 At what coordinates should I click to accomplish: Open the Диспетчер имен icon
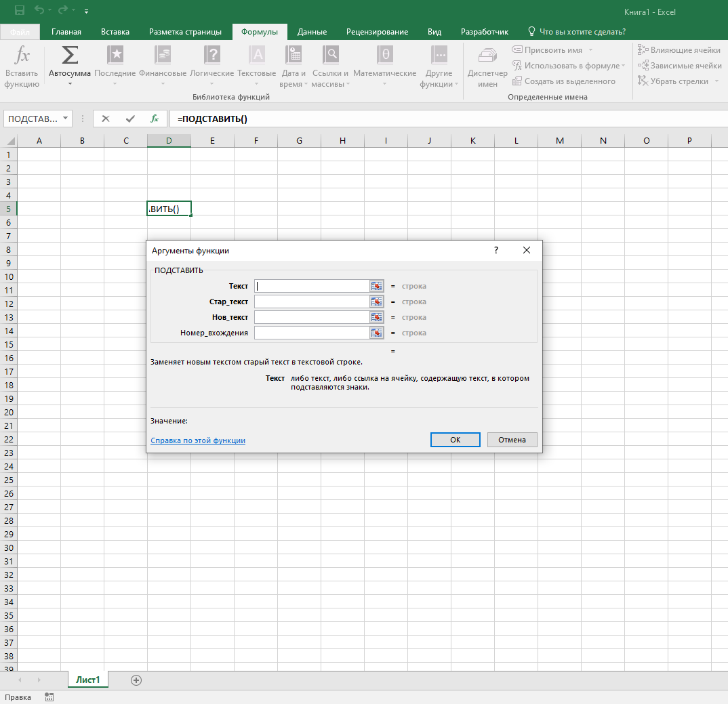pos(487,56)
